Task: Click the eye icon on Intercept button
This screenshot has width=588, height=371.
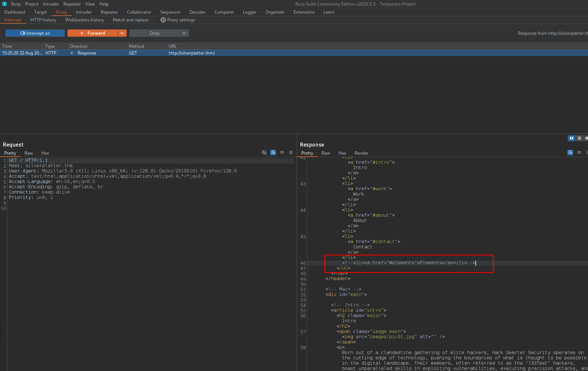Action: tap(23, 33)
